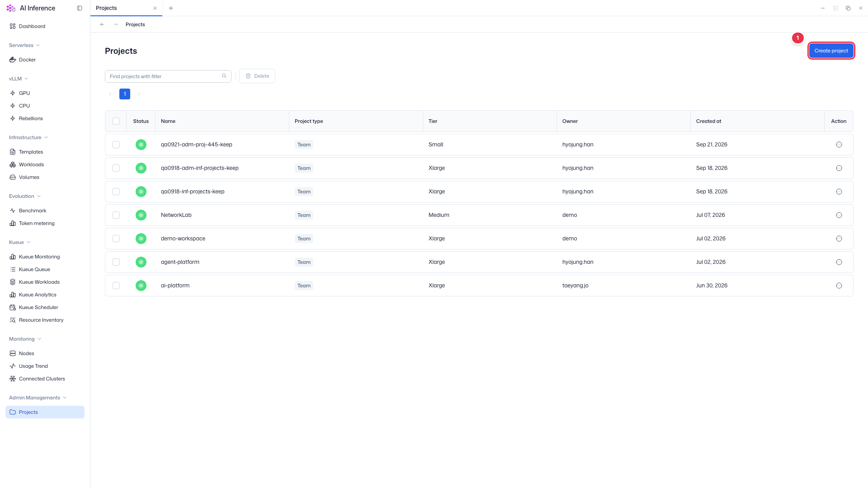Close the Projects tab

(155, 8)
